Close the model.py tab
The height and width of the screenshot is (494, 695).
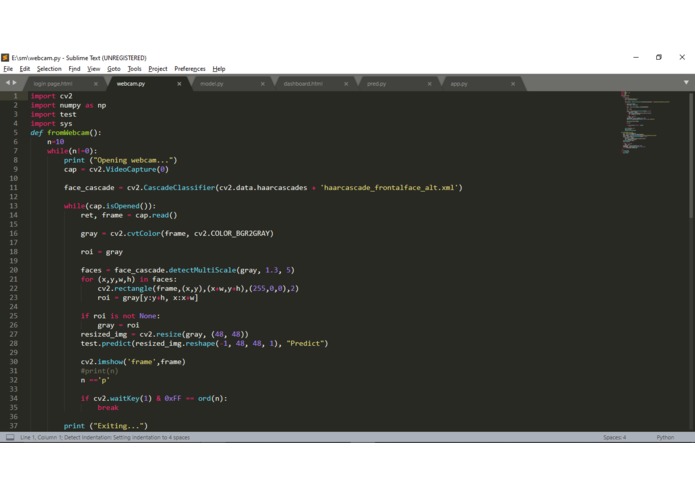coord(262,84)
